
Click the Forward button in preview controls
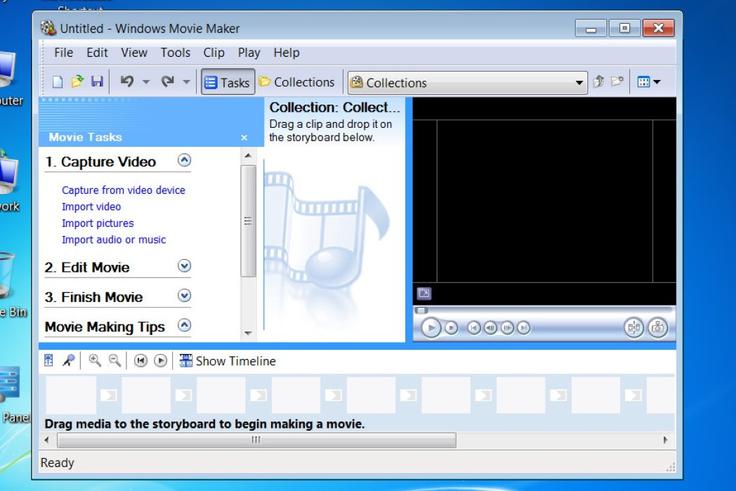pyautogui.click(x=523, y=328)
